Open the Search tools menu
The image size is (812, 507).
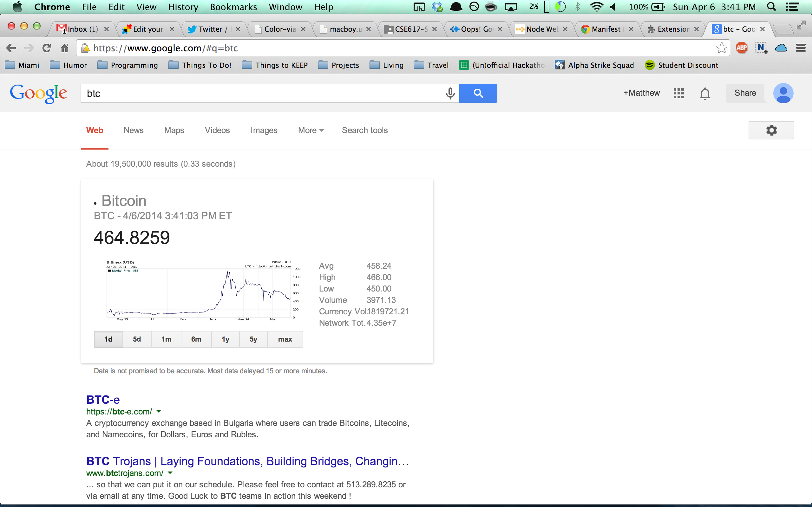(x=364, y=130)
